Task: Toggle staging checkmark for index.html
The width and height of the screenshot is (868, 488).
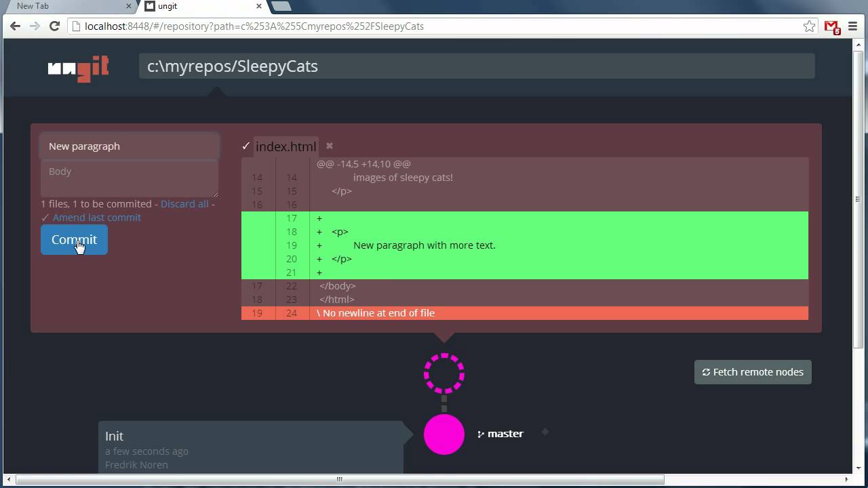Action: point(246,146)
